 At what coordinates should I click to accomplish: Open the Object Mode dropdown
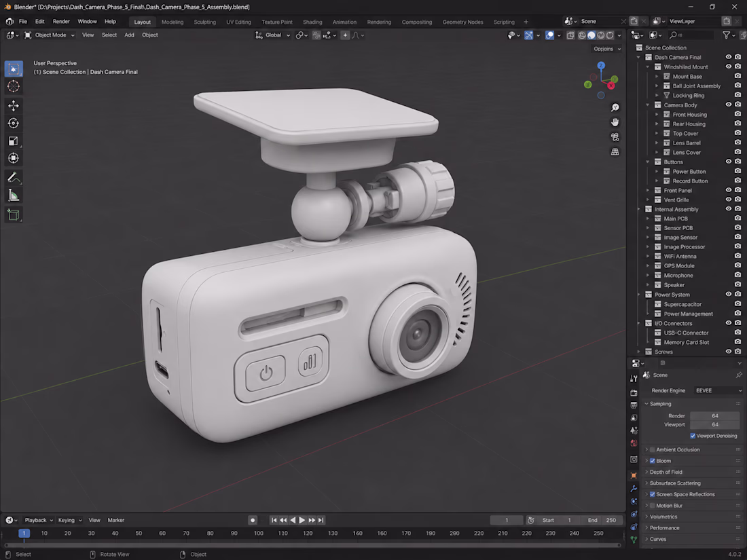click(x=50, y=35)
